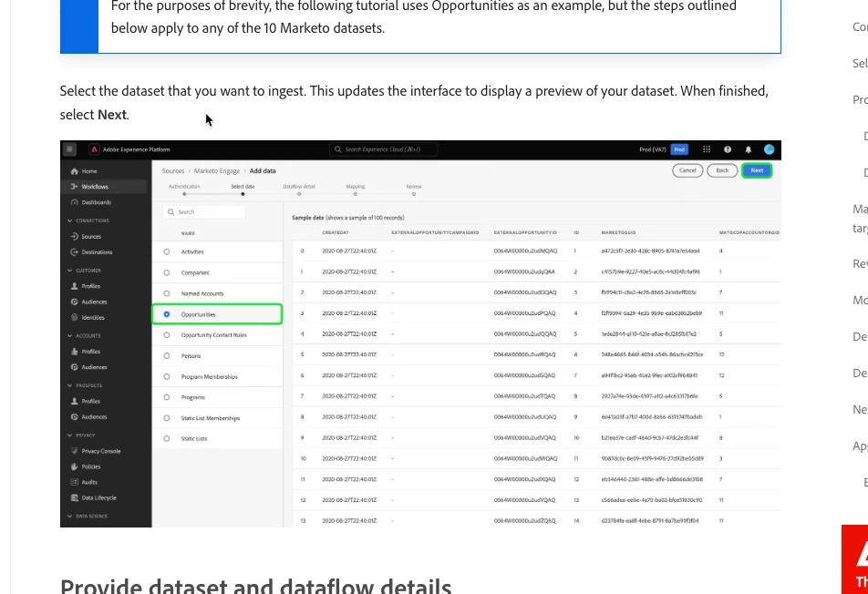Go to the Authentication workflow step
Image resolution: width=868 pixels, height=594 pixels.
(x=184, y=189)
